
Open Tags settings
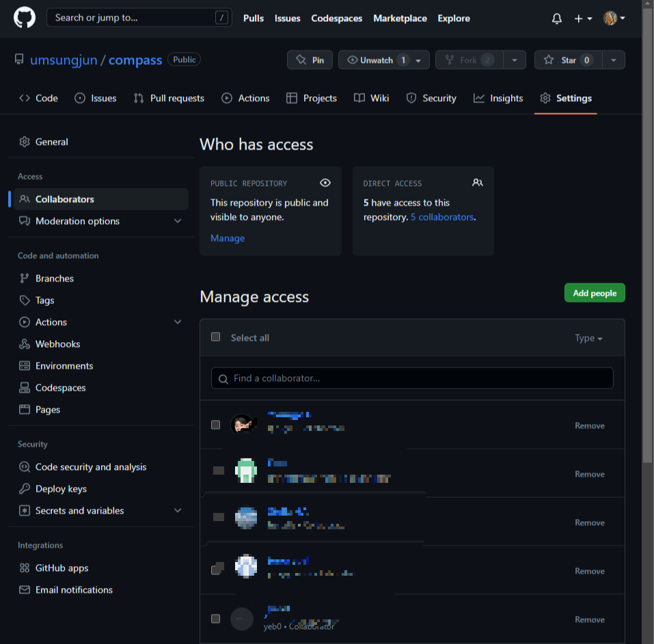click(x=101, y=300)
